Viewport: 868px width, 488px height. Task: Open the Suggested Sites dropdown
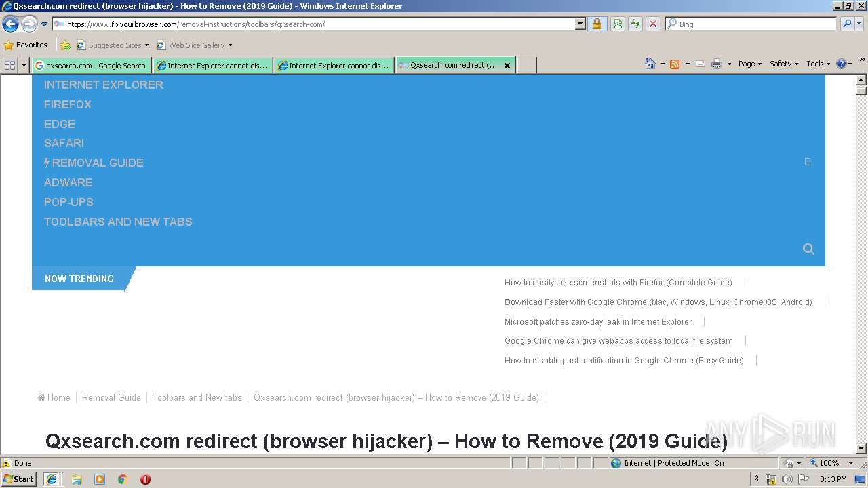click(x=112, y=45)
